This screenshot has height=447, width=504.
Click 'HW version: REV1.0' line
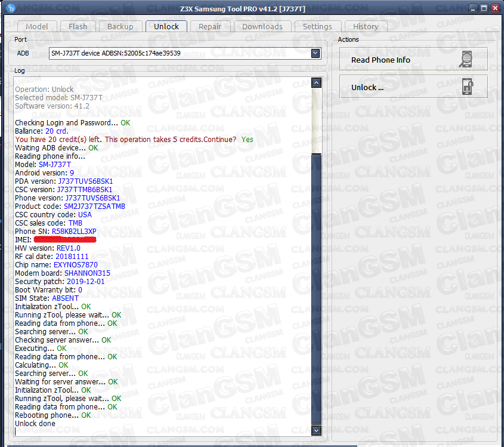click(48, 248)
